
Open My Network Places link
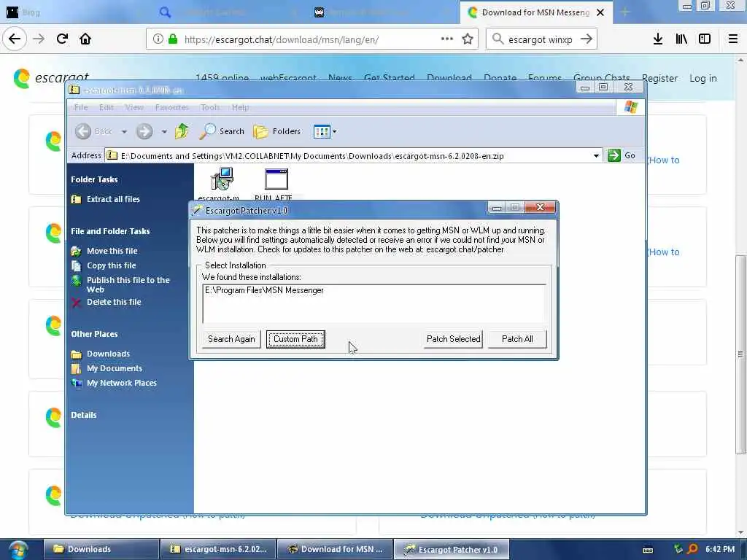point(122,383)
